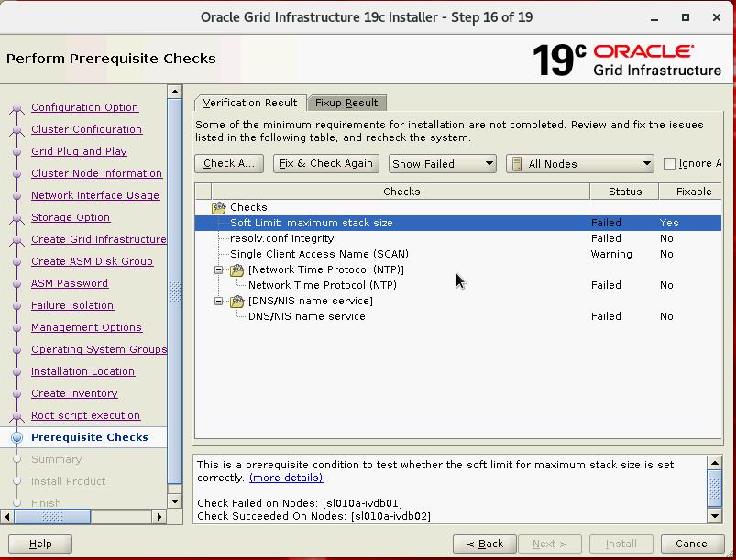Go to previous step with Back button
This screenshot has width=736, height=560.
(x=485, y=544)
